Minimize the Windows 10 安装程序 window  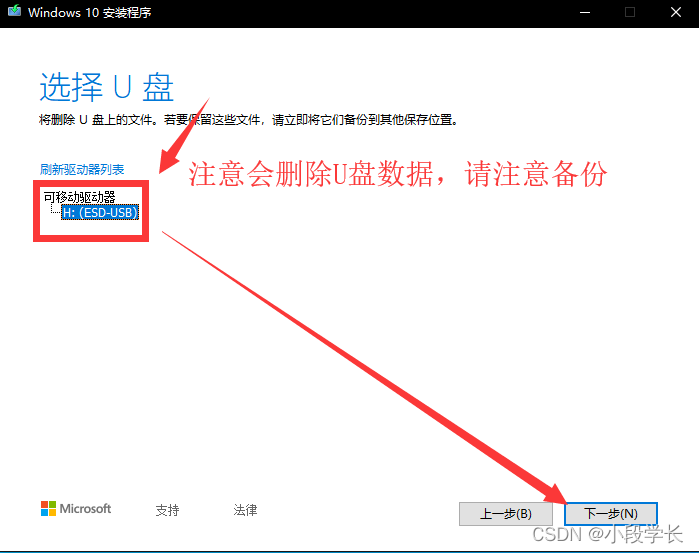585,12
